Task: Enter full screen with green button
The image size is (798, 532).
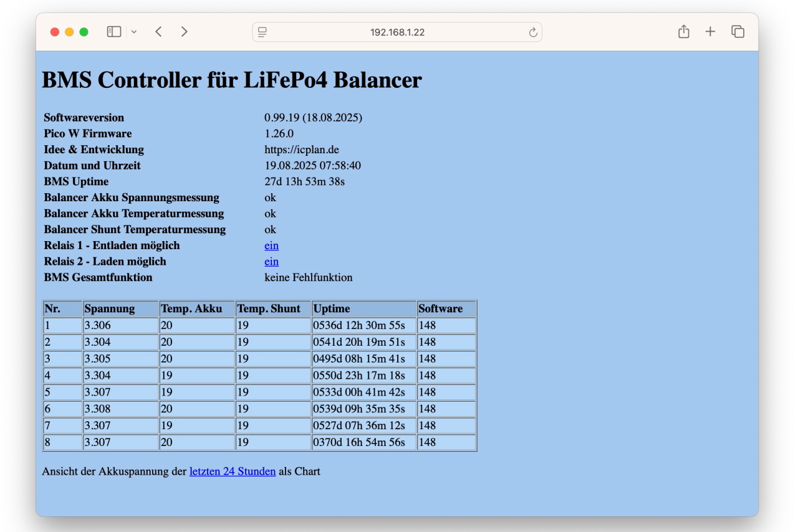Action: pyautogui.click(x=84, y=32)
